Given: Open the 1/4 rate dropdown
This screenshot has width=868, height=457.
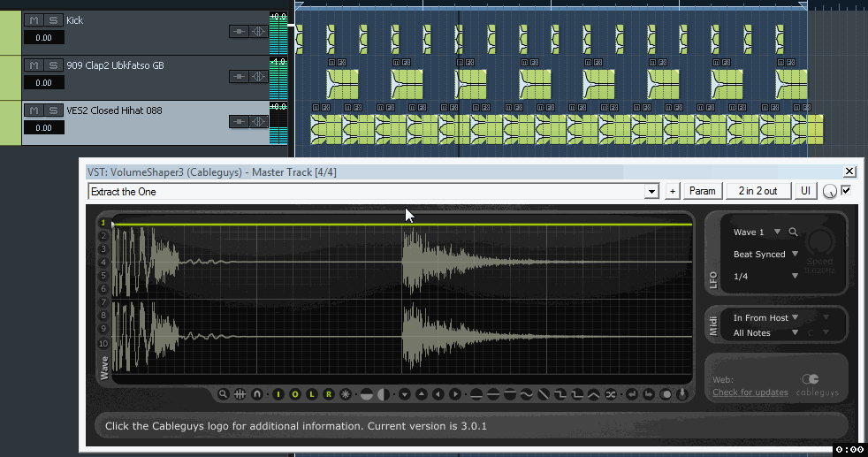Looking at the screenshot, I should tap(795, 276).
